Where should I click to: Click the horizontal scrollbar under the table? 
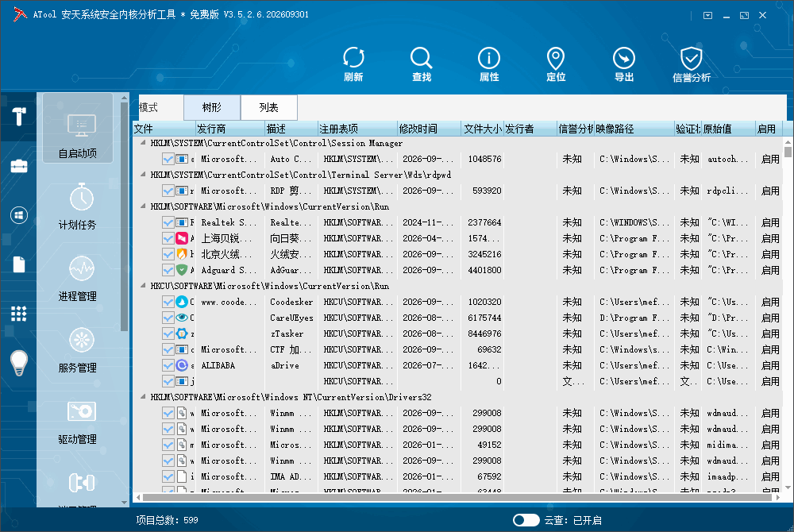(x=457, y=497)
